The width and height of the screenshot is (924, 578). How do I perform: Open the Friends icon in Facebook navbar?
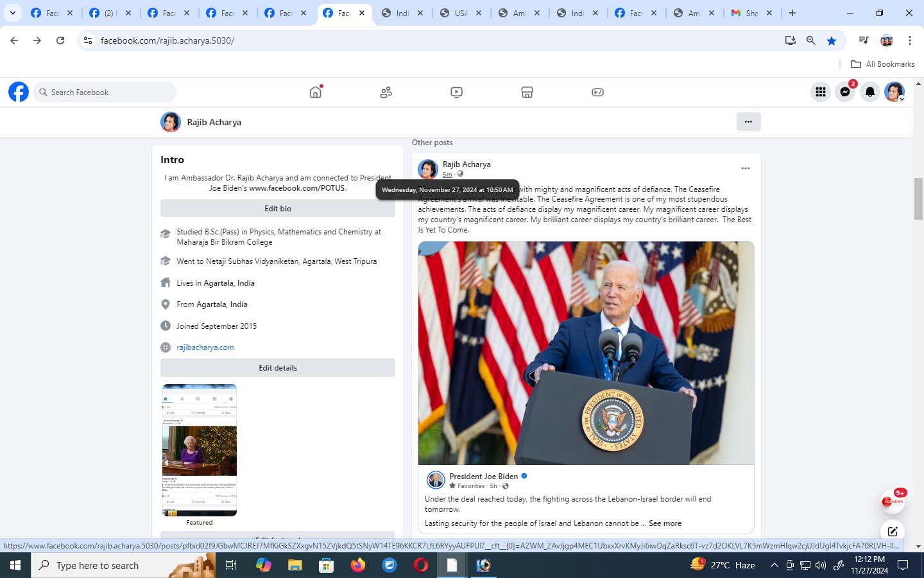click(x=386, y=92)
